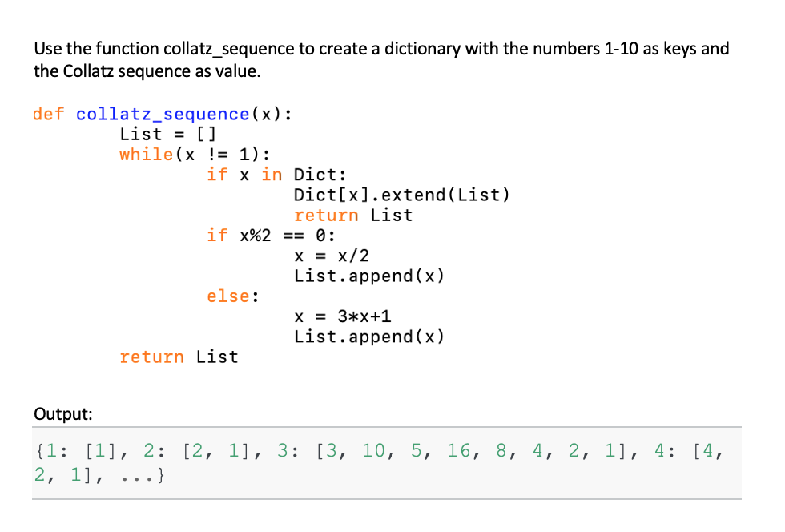Click the "Output:" label
This screenshot has width=785, height=532.
pos(63,413)
